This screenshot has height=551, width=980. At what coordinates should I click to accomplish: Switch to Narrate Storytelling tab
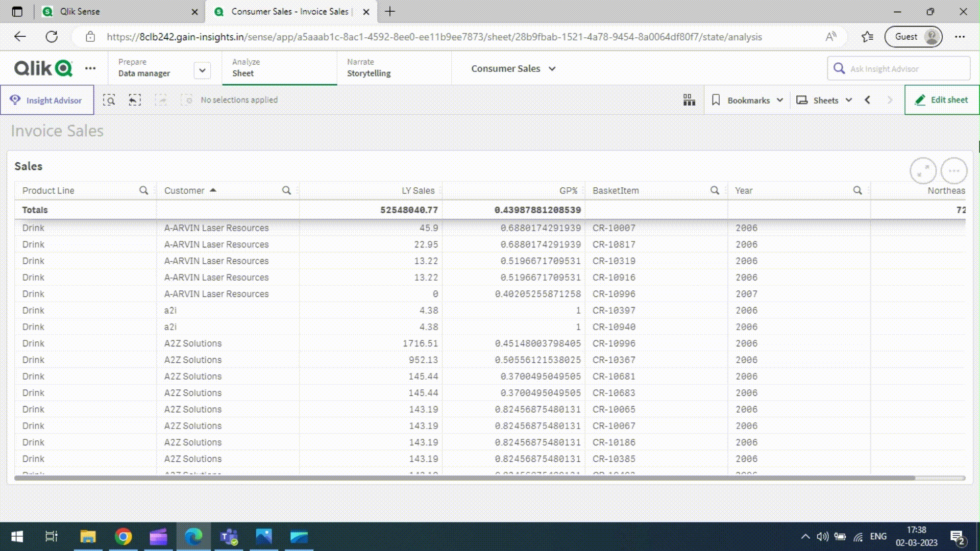coord(394,68)
